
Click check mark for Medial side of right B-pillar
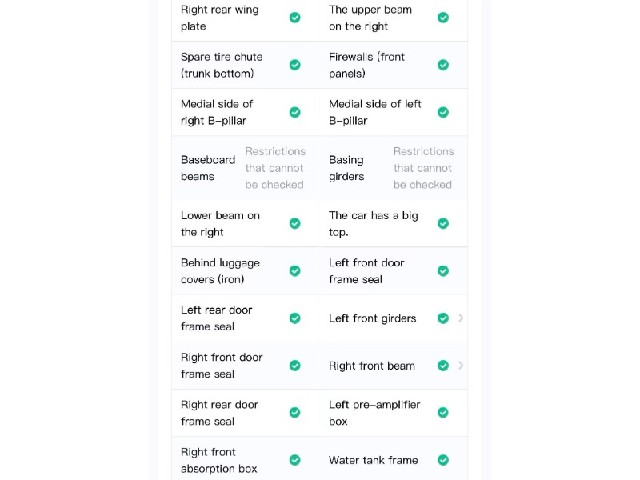295,112
